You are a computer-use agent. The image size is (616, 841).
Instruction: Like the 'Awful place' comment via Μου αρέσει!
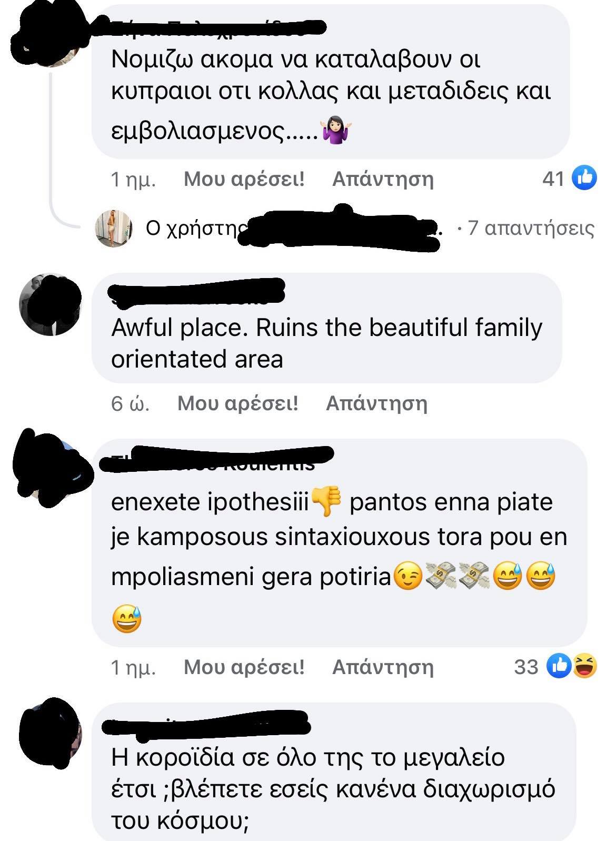tap(238, 403)
